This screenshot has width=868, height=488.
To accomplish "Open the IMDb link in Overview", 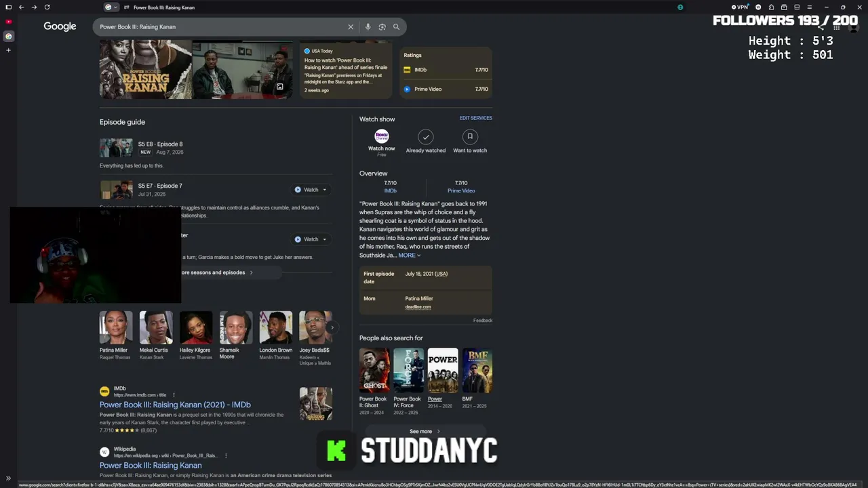I will coord(391,190).
